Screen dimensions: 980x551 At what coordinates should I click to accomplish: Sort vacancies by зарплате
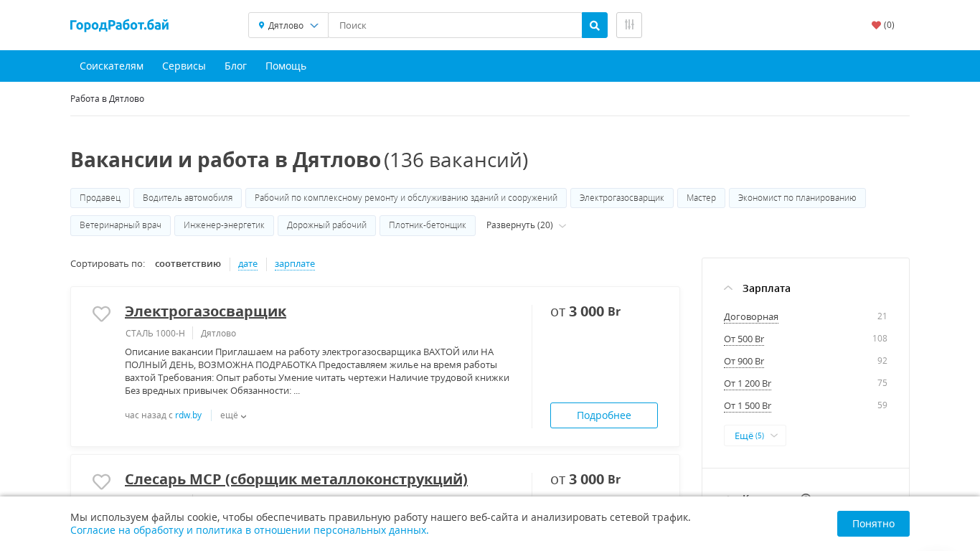(294, 264)
